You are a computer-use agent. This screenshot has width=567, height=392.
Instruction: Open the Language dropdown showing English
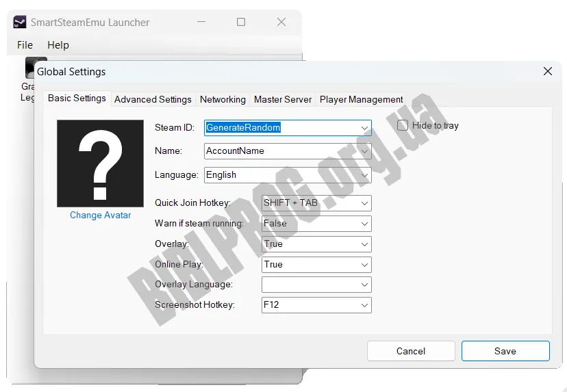(x=288, y=175)
